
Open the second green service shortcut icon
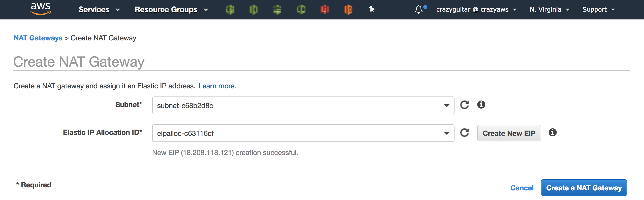(x=253, y=10)
